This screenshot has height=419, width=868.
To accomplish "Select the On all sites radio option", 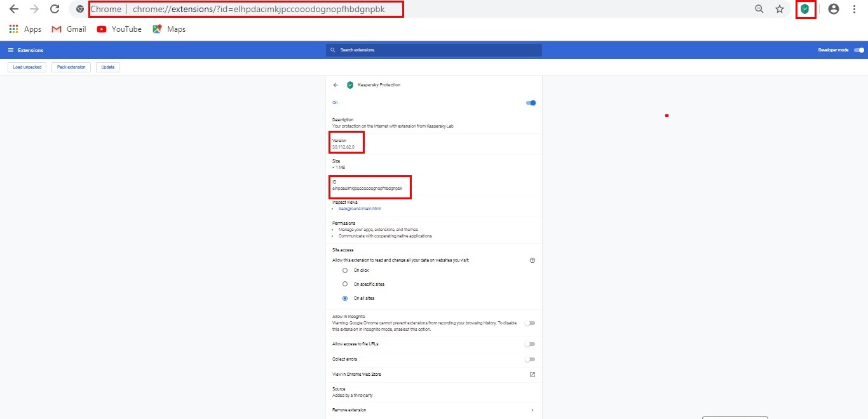I will [345, 298].
